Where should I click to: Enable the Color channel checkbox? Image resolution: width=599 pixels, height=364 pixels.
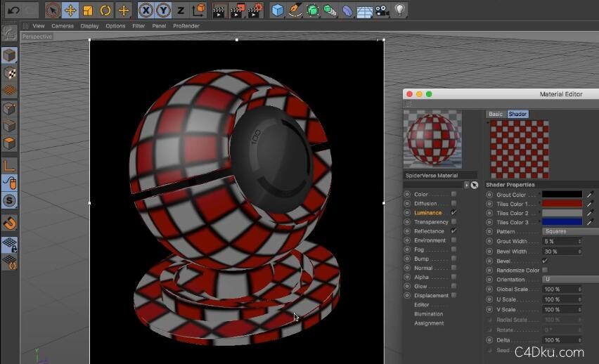click(453, 194)
